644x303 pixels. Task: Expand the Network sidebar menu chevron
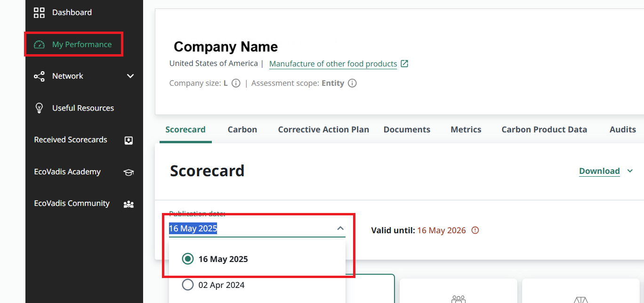click(130, 76)
